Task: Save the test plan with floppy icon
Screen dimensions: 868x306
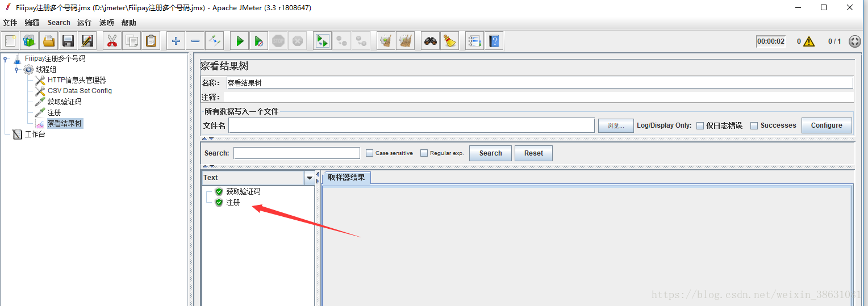Action: point(68,41)
